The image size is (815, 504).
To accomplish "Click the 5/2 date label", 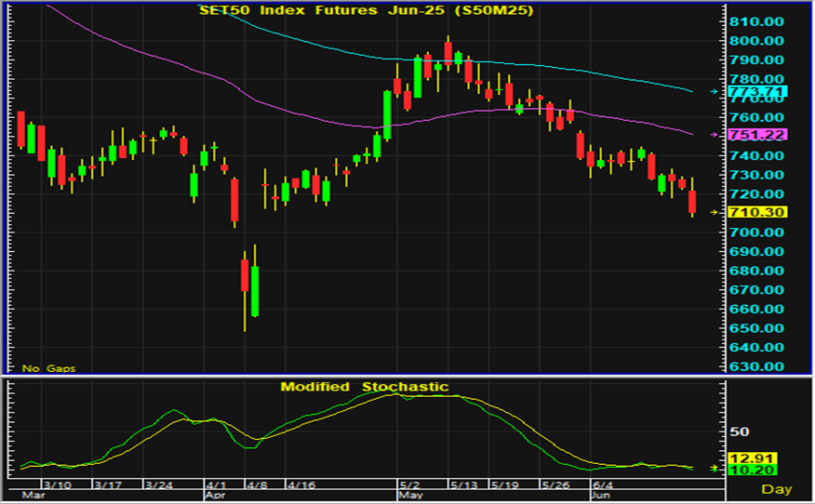I will coord(410,485).
